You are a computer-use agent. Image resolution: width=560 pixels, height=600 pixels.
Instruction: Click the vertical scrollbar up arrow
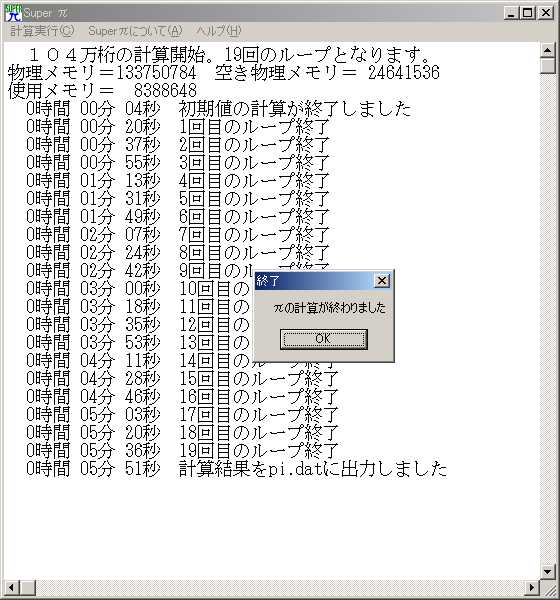tap(547, 50)
